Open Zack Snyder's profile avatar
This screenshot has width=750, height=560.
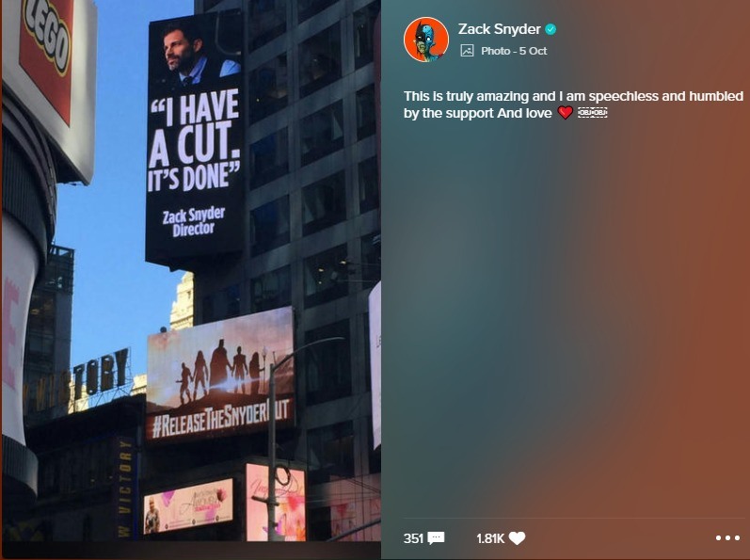425,40
